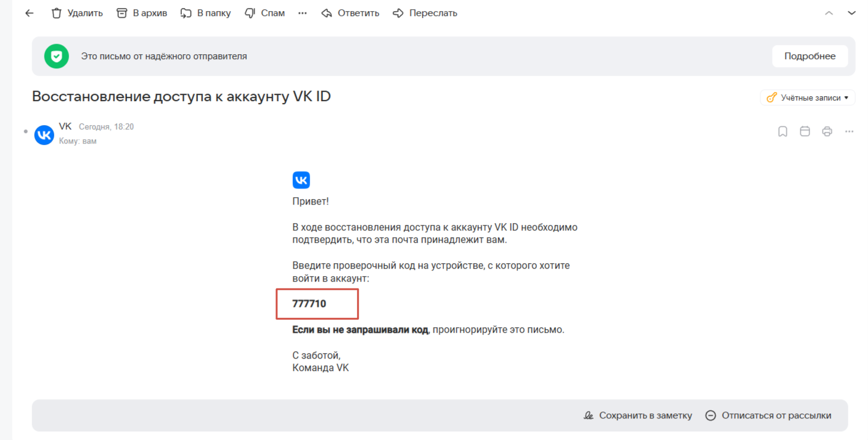Archive the email with В архив
868x440 pixels.
point(142,13)
